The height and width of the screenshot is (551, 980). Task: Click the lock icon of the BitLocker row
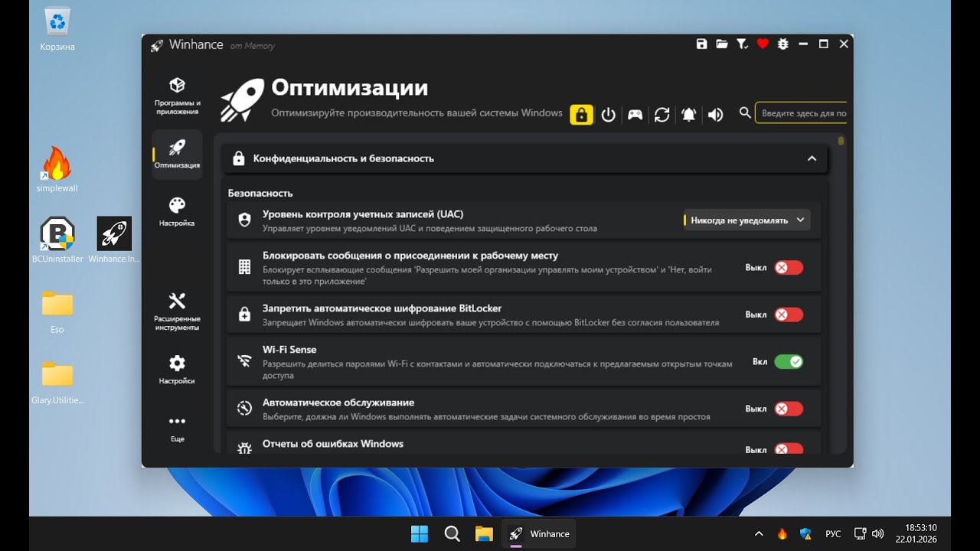tap(244, 315)
